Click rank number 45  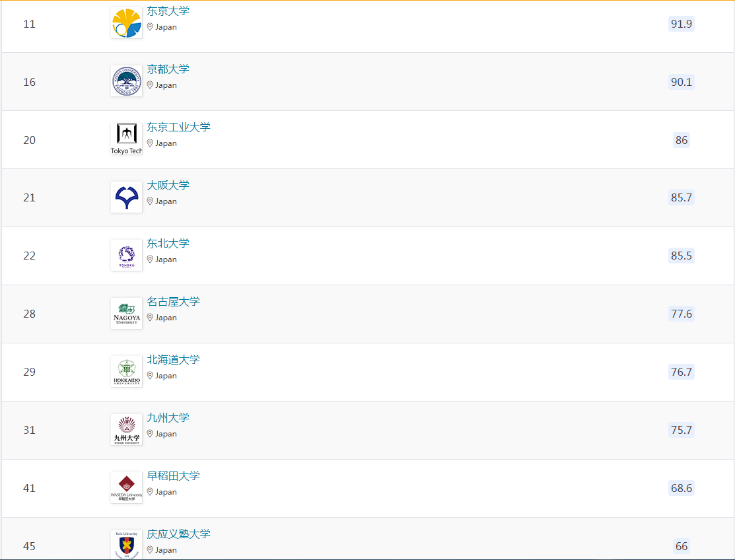tap(30, 546)
